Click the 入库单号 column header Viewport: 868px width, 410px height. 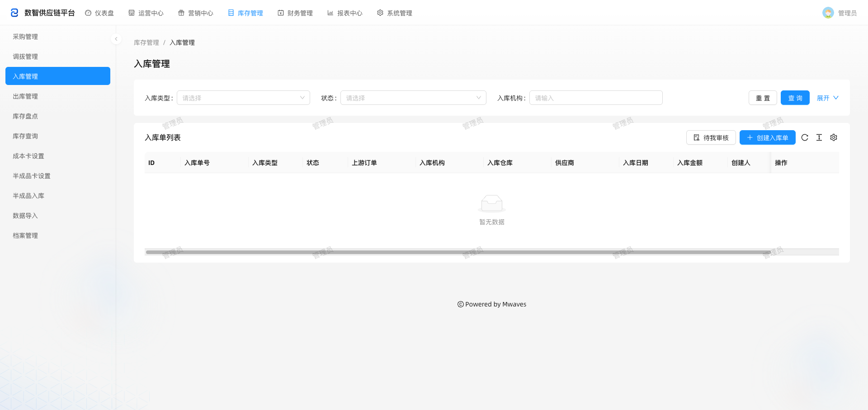[x=215, y=163]
